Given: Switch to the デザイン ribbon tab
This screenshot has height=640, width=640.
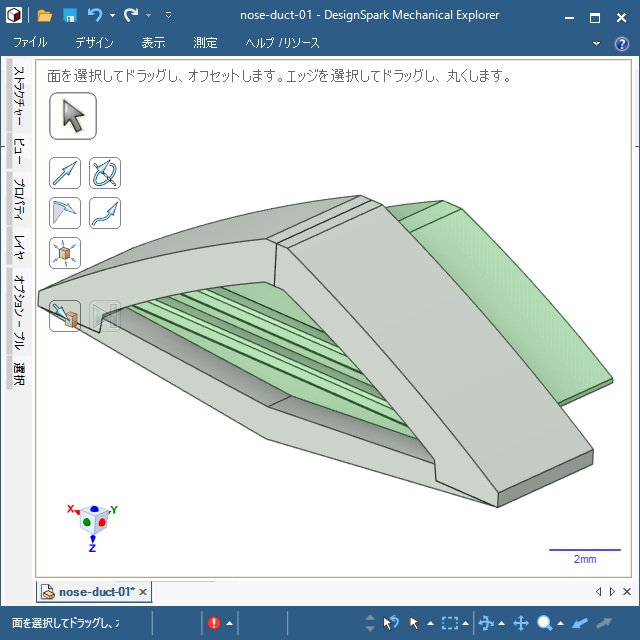Looking at the screenshot, I should click(x=94, y=43).
